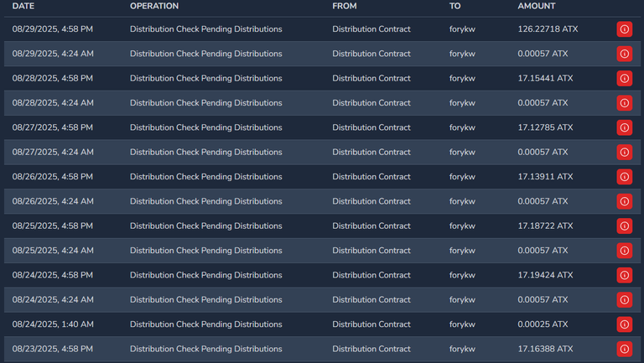This screenshot has width=644, height=363.
Task: Click operation text in 08/25/2025, 4:58 PM row
Action: [x=205, y=226]
